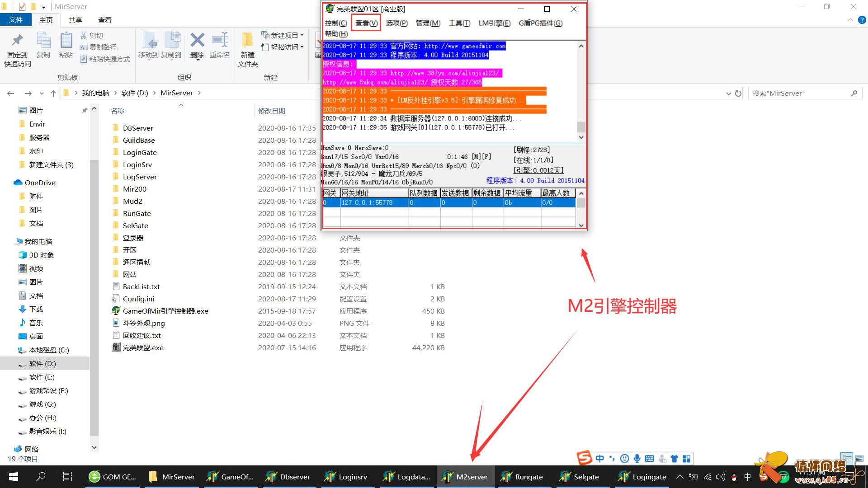Image resolution: width=868 pixels, height=488 pixels.
Task: Switch to Loginsrv in taskbar
Action: click(347, 477)
